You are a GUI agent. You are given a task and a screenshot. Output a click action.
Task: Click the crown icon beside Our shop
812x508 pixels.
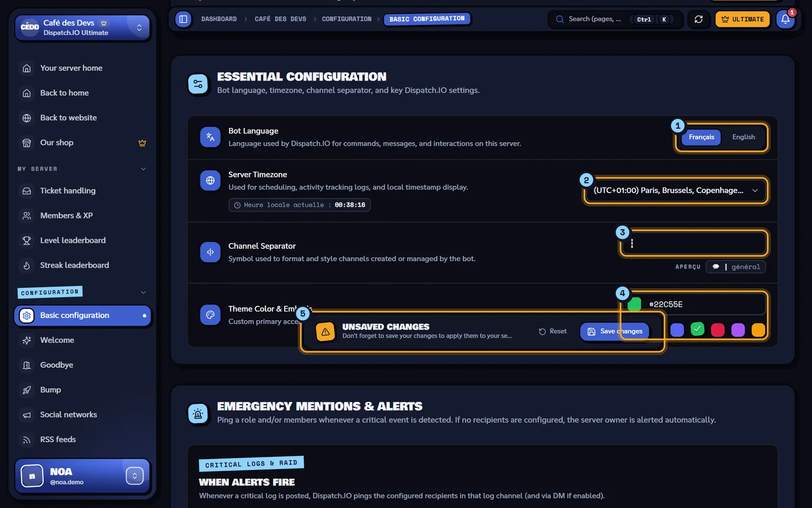[142, 143]
